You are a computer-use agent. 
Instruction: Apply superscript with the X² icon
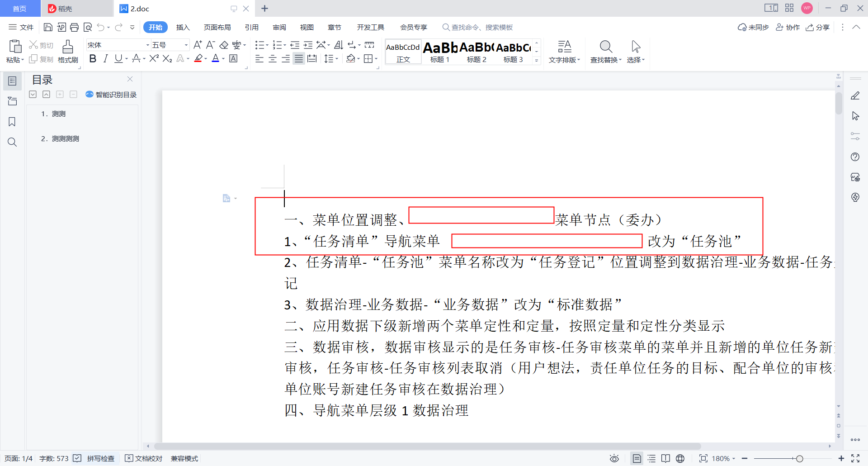tap(154, 58)
